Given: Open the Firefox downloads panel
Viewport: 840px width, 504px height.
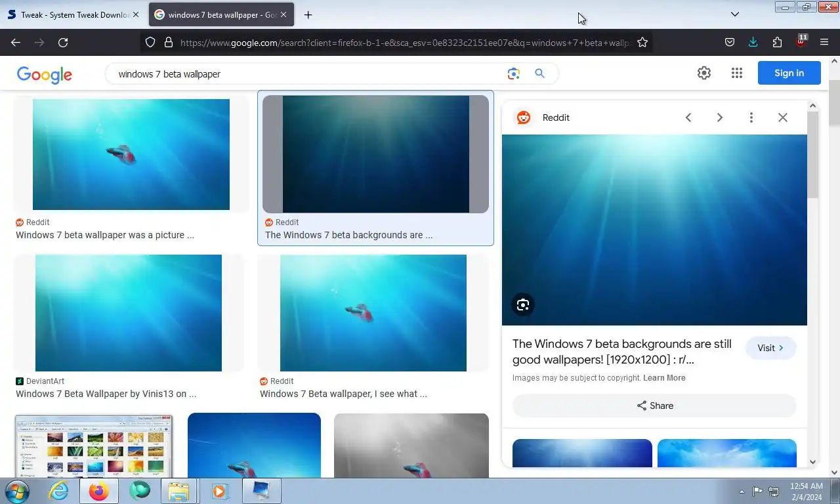Looking at the screenshot, I should (753, 42).
